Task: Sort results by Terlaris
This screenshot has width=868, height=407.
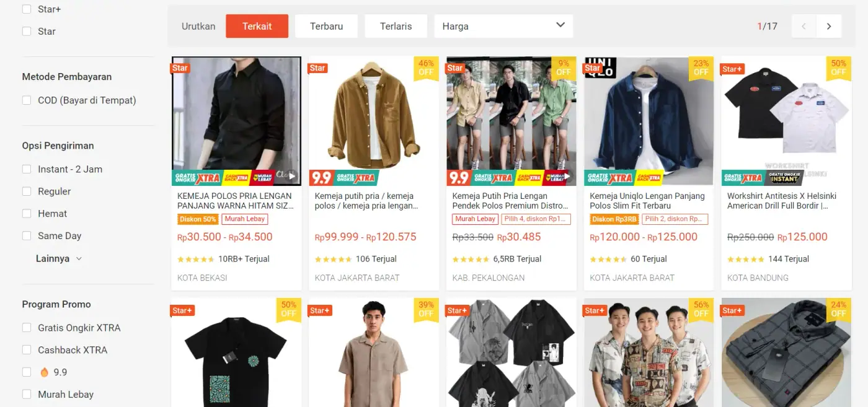Action: tap(396, 26)
